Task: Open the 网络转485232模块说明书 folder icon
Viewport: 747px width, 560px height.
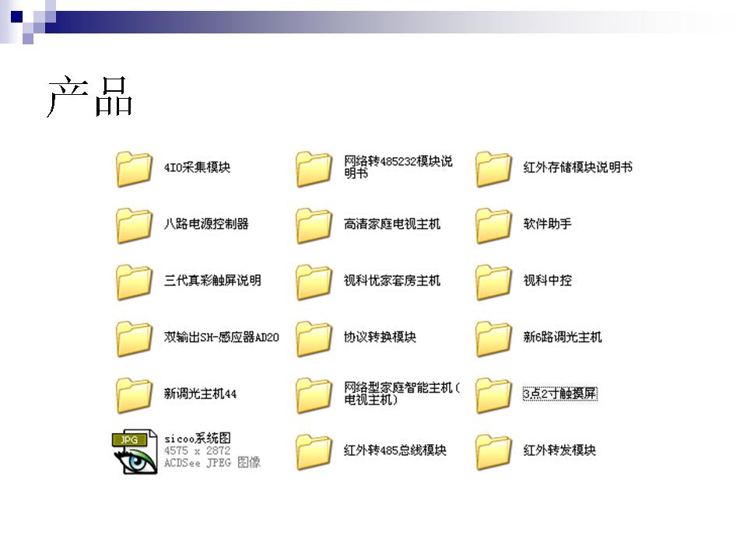Action: (314, 168)
